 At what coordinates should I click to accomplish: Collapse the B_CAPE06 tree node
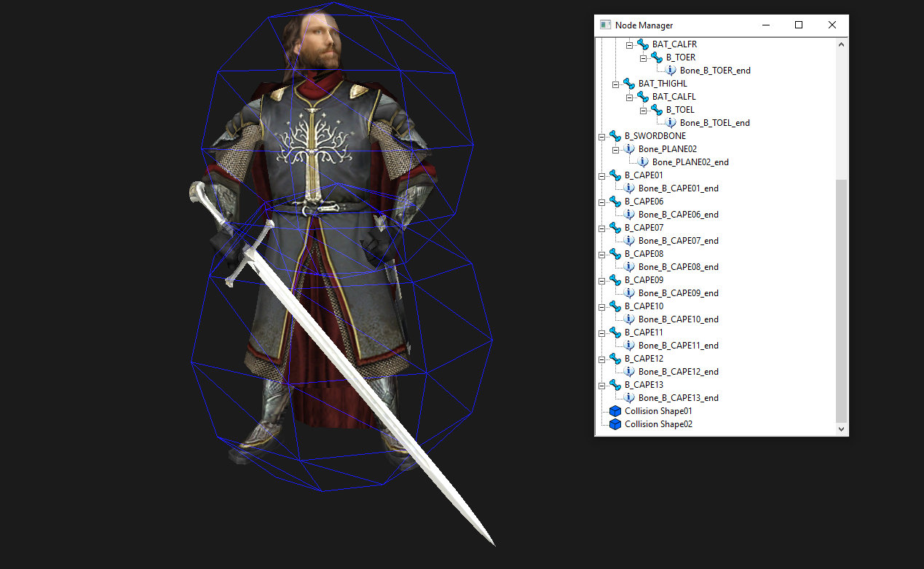click(601, 202)
